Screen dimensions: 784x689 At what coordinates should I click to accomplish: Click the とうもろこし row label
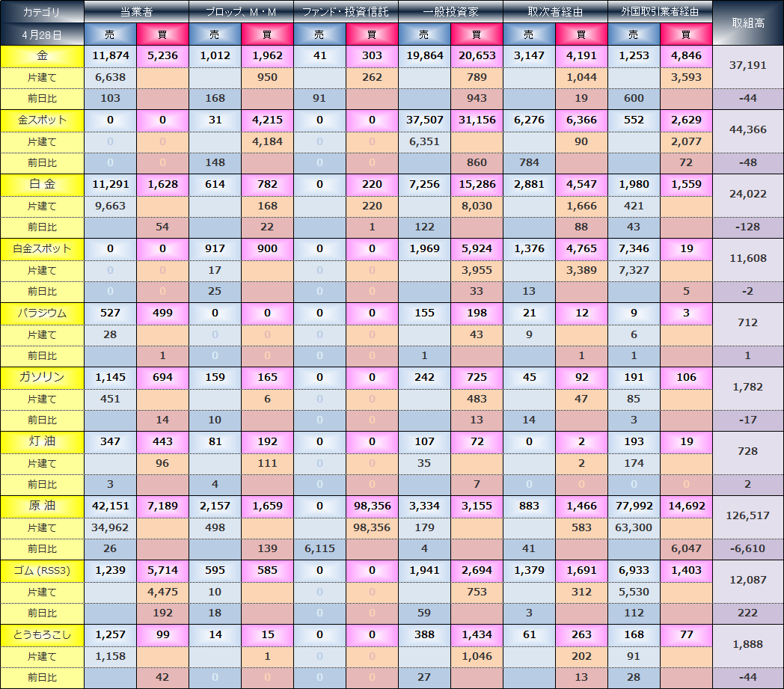(42, 635)
